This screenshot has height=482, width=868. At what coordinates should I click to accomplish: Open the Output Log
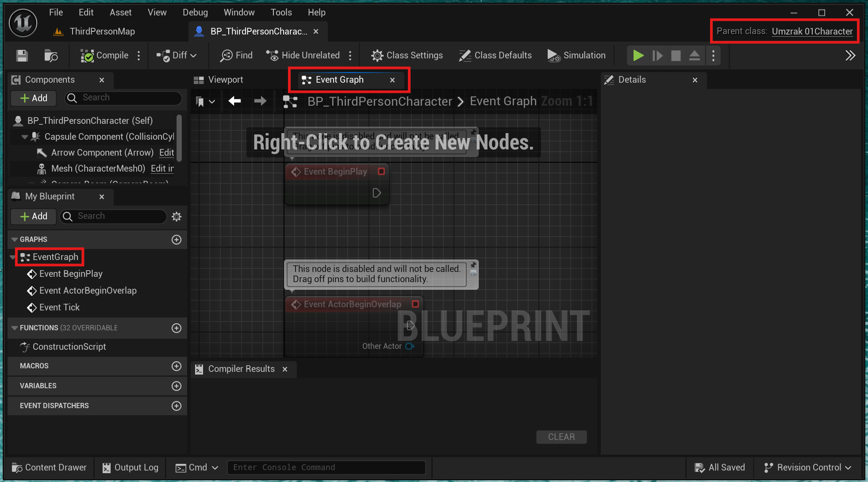tap(130, 467)
